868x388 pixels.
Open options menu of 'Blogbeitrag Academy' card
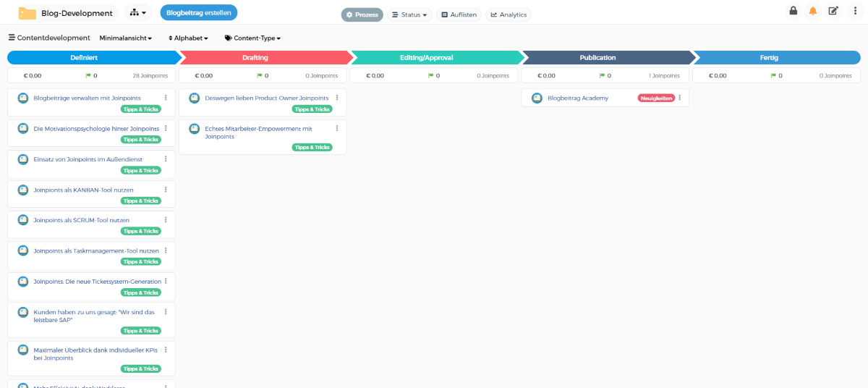point(679,98)
